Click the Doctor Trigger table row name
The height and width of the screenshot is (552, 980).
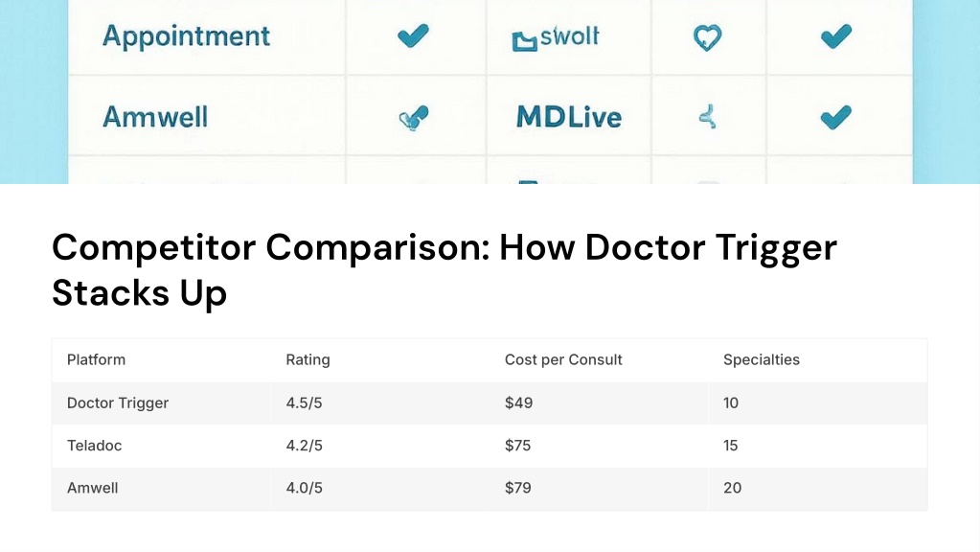click(x=118, y=403)
